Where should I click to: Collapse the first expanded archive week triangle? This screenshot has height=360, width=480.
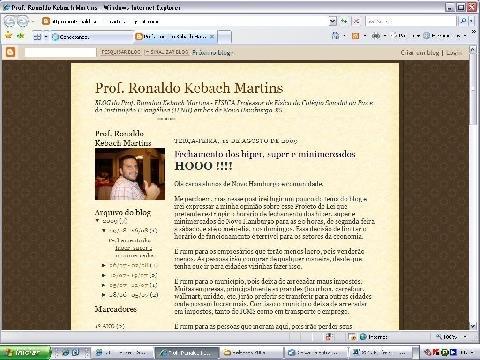click(x=104, y=230)
